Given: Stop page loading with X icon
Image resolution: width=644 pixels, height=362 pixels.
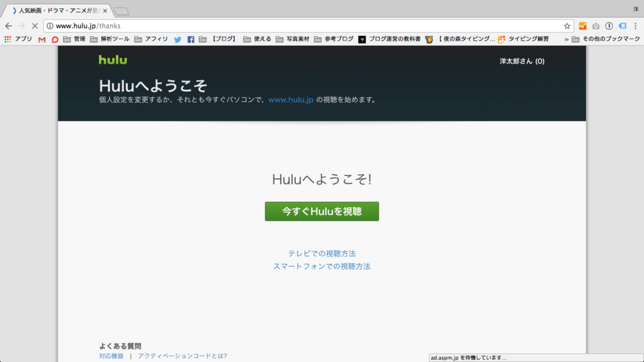Looking at the screenshot, I should (35, 26).
